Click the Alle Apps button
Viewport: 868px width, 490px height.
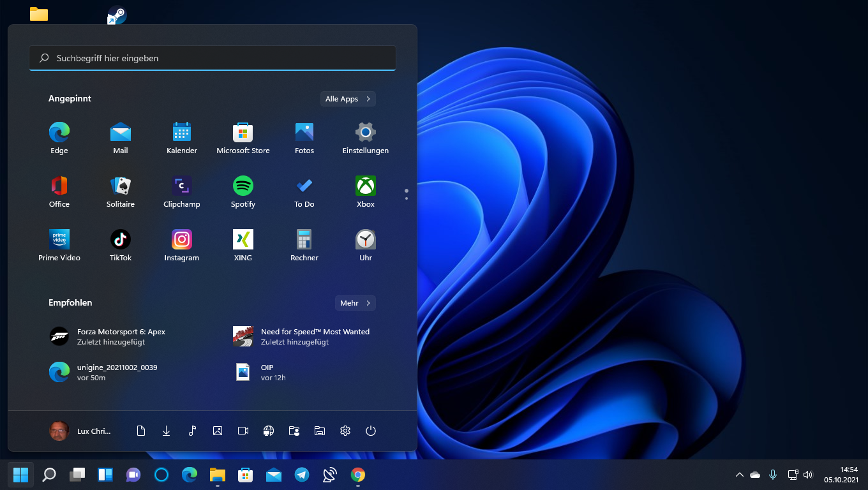(x=348, y=99)
